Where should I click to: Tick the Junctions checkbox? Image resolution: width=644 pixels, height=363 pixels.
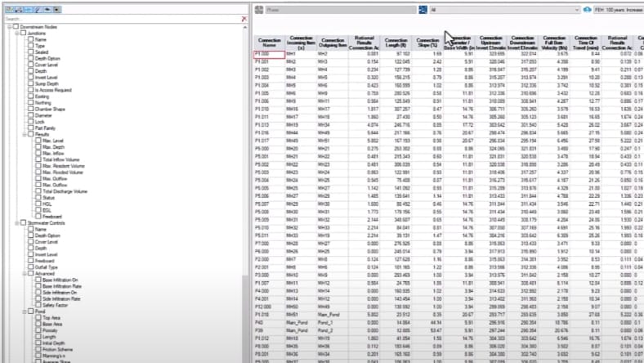(x=24, y=33)
